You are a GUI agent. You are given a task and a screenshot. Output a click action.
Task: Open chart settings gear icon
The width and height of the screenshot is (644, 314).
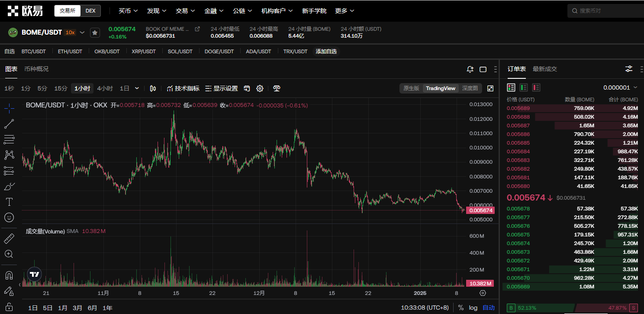pyautogui.click(x=260, y=88)
